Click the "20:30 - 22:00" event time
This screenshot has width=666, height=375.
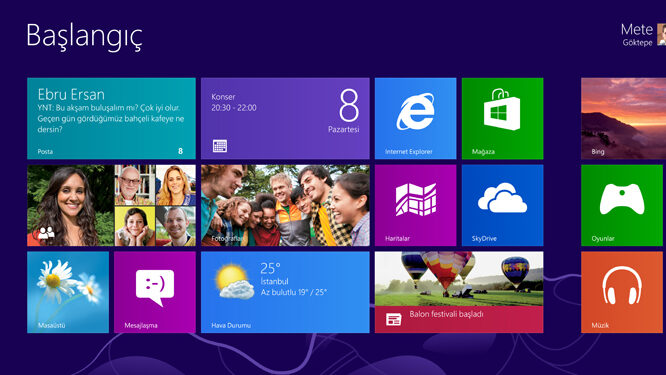tap(234, 108)
